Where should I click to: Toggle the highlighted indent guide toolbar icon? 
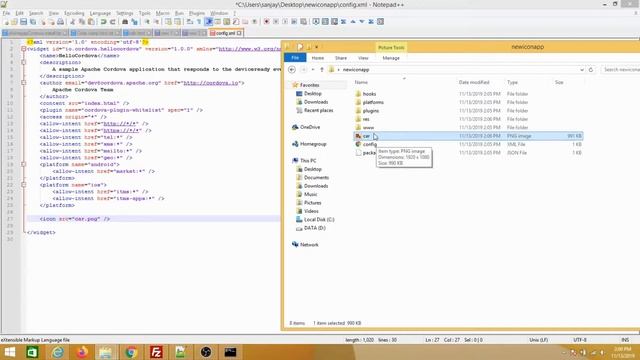pyautogui.click(x=209, y=22)
